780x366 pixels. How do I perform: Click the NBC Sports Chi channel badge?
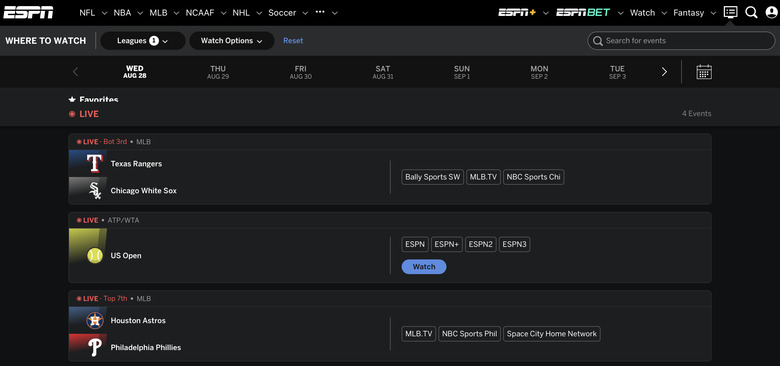click(x=534, y=177)
